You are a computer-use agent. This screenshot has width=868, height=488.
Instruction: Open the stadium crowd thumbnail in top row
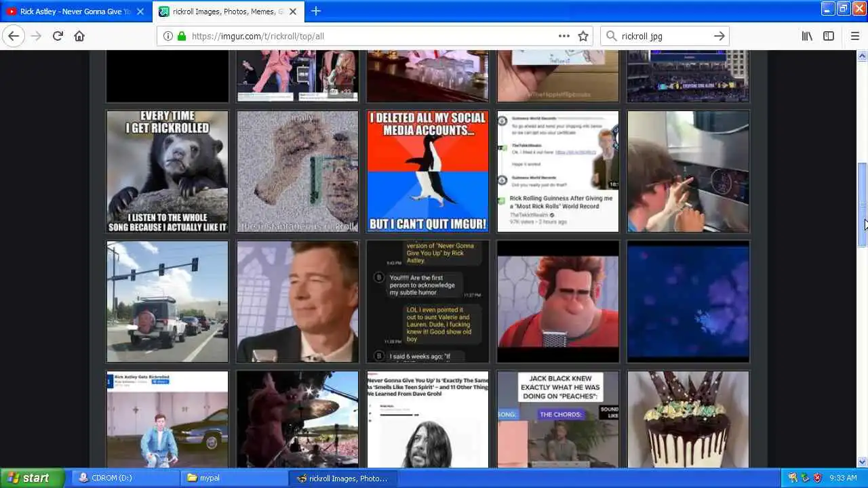[688, 76]
